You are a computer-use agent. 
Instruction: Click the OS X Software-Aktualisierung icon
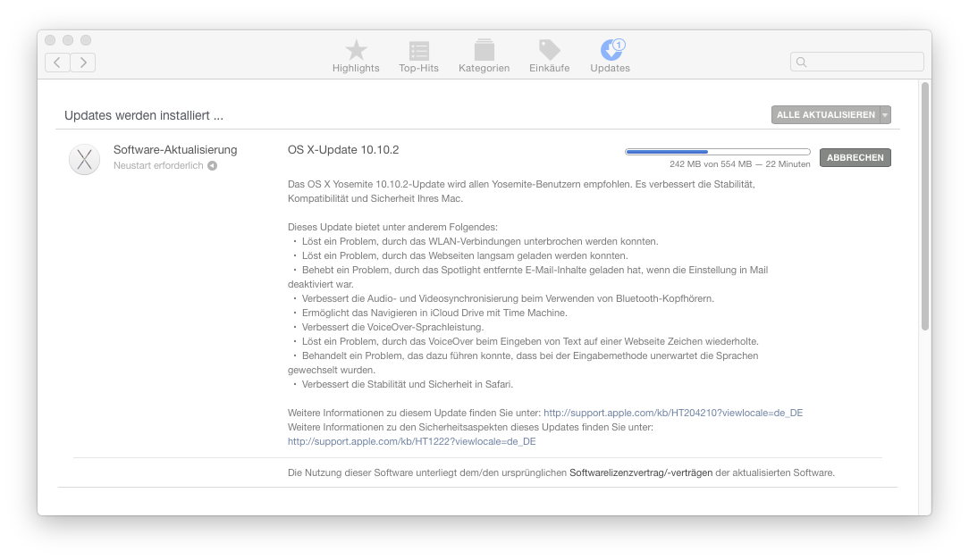85,159
